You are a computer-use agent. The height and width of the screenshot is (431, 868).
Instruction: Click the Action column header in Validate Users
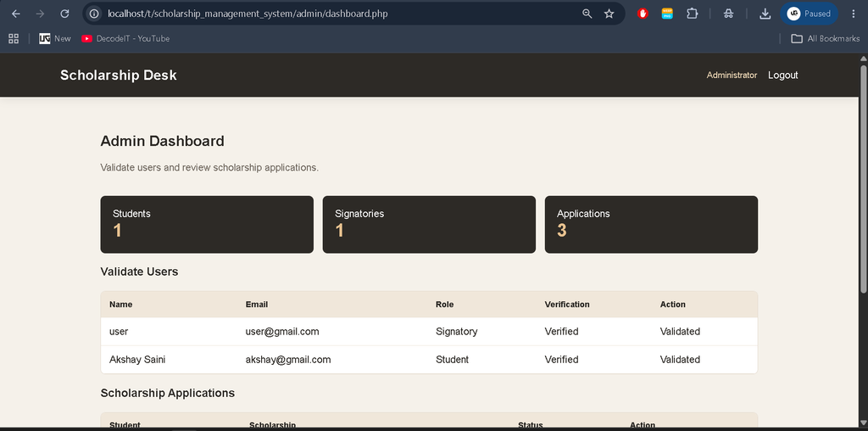pyautogui.click(x=672, y=304)
